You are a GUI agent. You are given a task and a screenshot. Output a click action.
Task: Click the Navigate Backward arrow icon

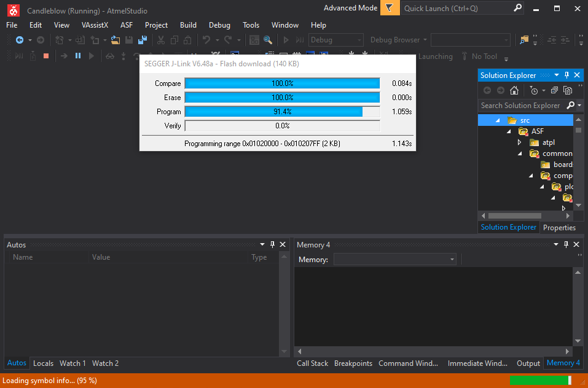[x=20, y=40]
